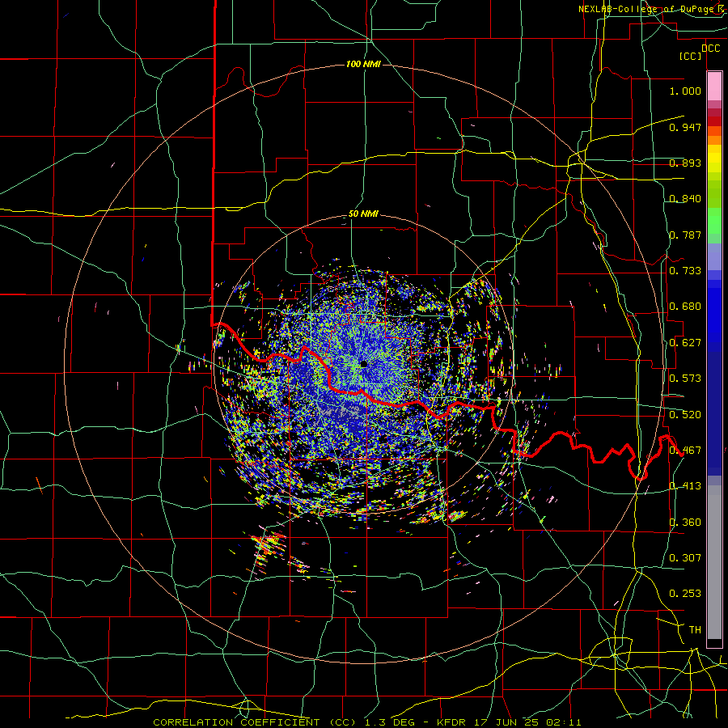Click the 02:11 timestamp in the caption
Screen dimensions: 728x728
pyautogui.click(x=564, y=722)
